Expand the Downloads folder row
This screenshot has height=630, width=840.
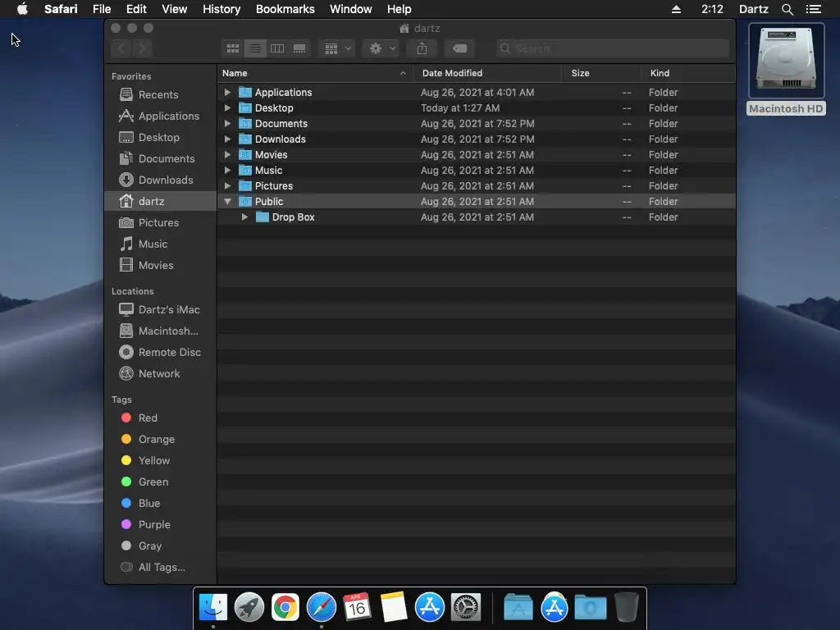228,139
